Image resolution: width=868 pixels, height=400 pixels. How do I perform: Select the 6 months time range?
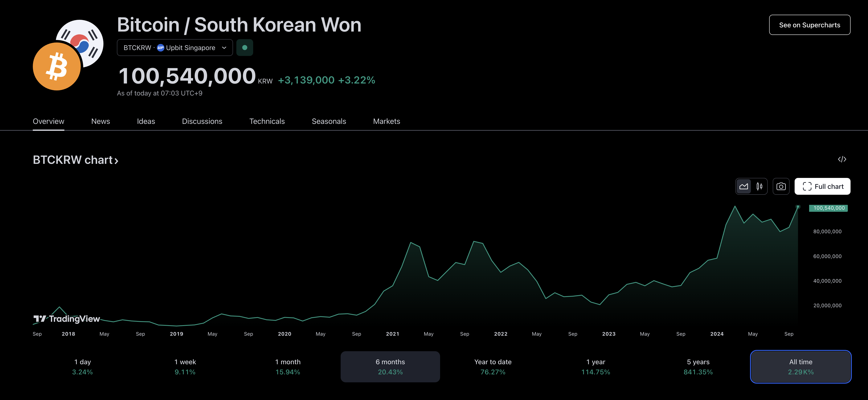coord(390,367)
